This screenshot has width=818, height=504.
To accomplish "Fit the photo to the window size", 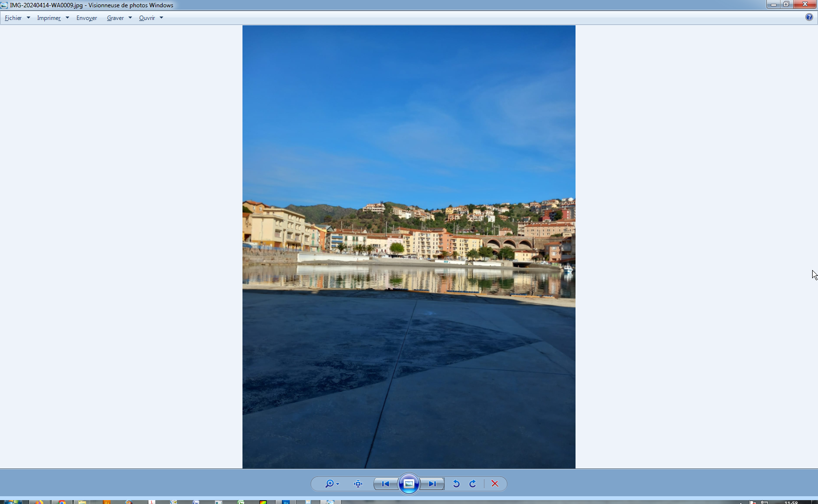I will tap(358, 484).
